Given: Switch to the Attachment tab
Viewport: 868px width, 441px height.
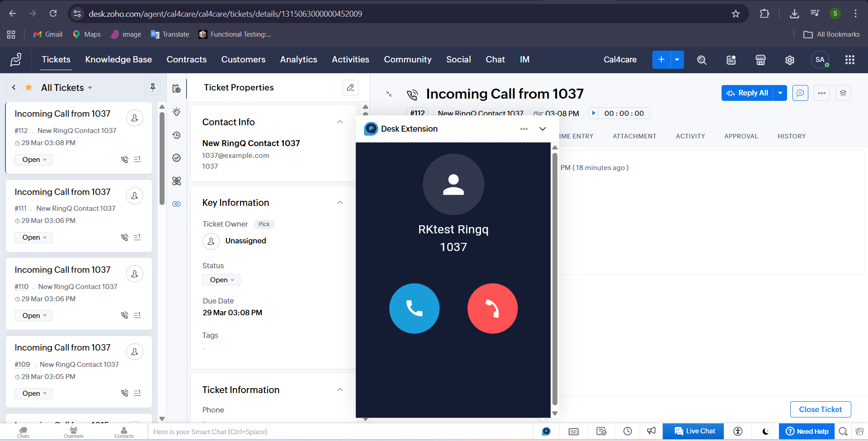Looking at the screenshot, I should click(634, 136).
